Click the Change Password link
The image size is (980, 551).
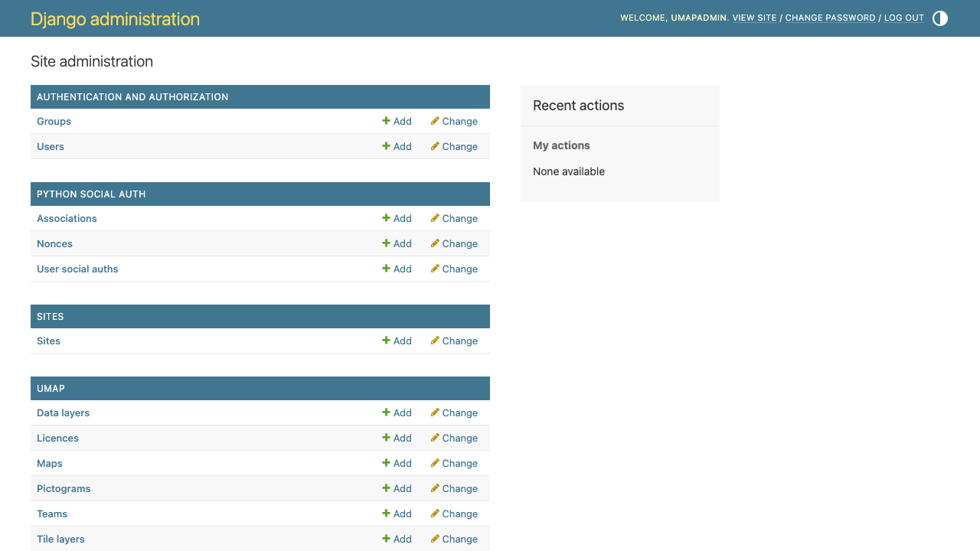(830, 18)
